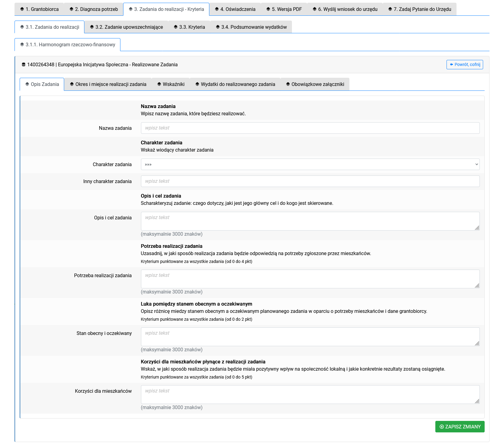Click the icon beside Oświadczenia tab label
Viewport: 504px width, 446px height.
(217, 9)
